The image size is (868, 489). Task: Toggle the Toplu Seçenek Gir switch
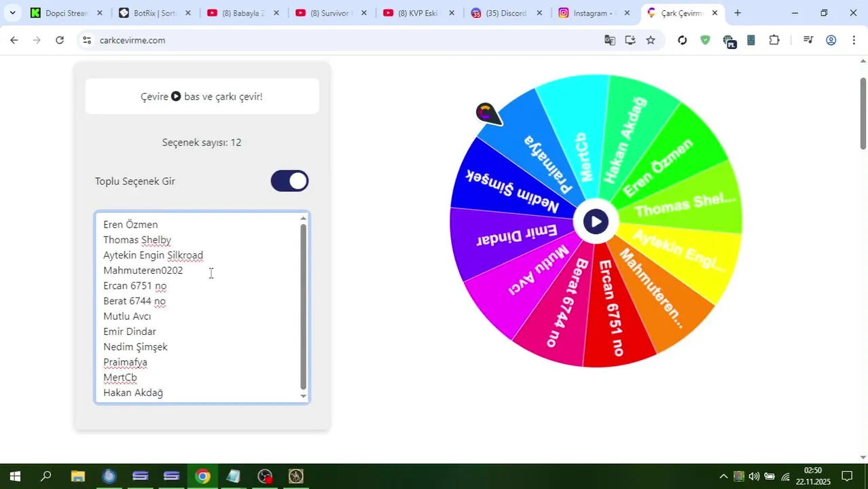click(289, 181)
